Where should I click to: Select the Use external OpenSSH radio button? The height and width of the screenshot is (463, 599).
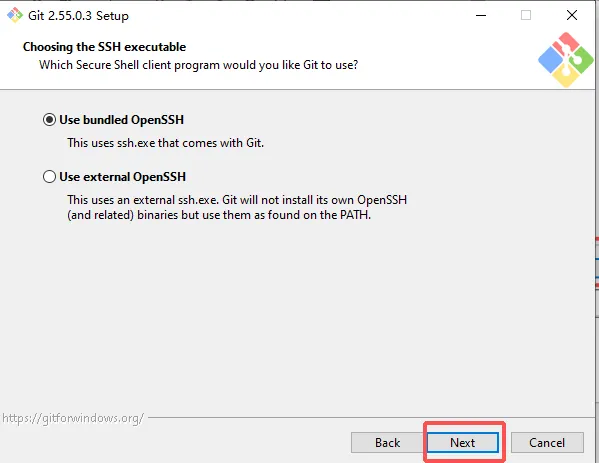click(49, 177)
